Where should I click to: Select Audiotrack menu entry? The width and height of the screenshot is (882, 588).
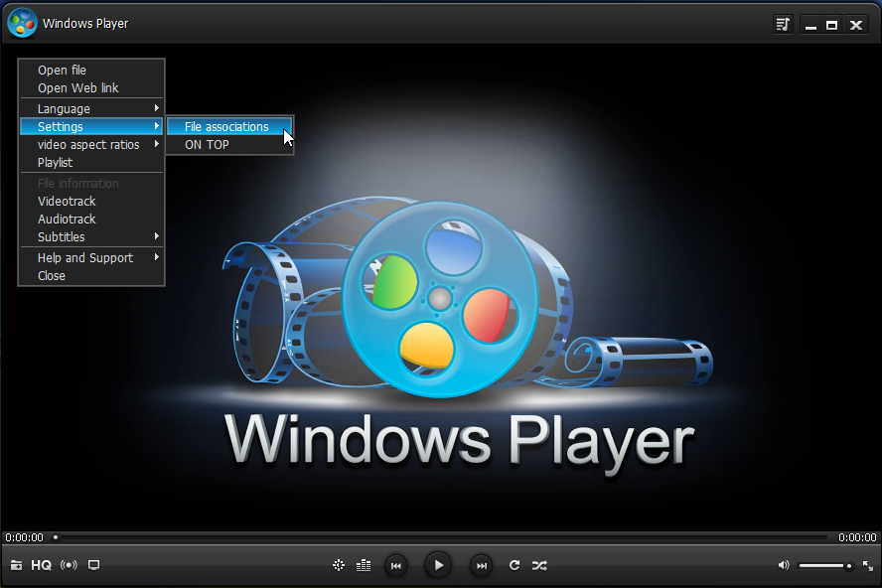(91, 220)
